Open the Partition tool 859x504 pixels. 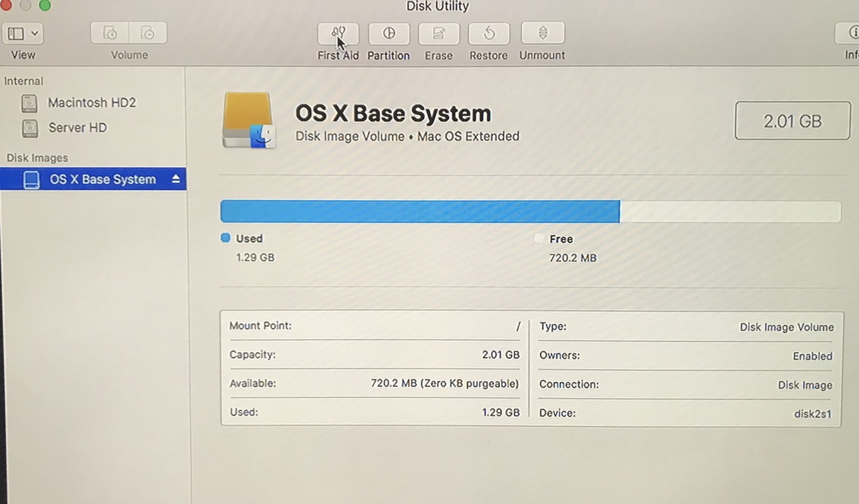[x=389, y=33]
